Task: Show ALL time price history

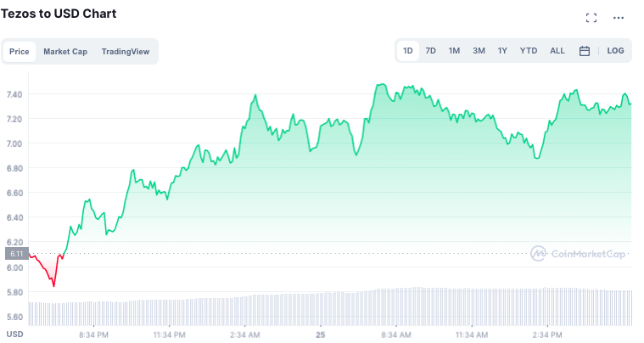Action: (x=557, y=51)
